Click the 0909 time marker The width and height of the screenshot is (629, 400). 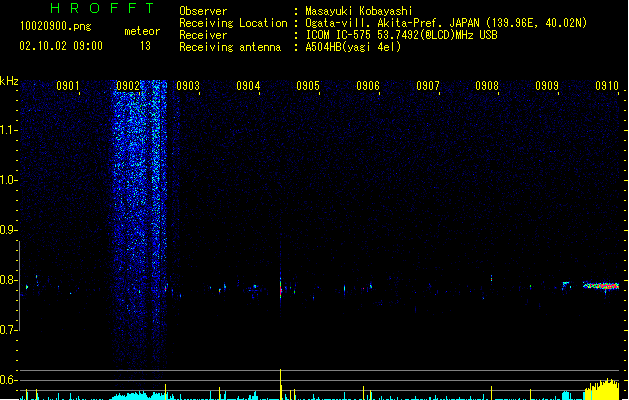(x=547, y=86)
